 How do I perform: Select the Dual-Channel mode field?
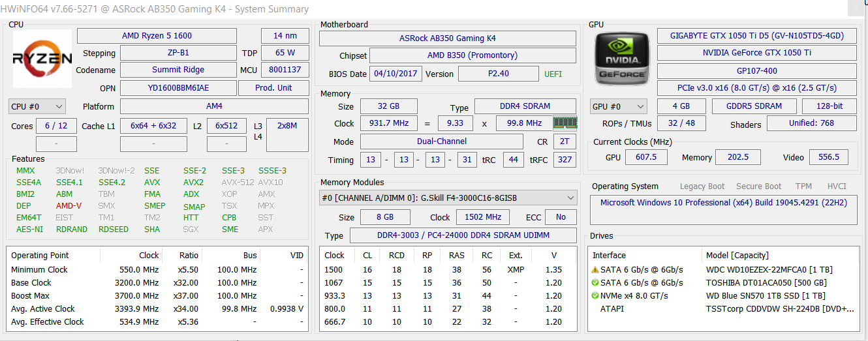tap(442, 141)
